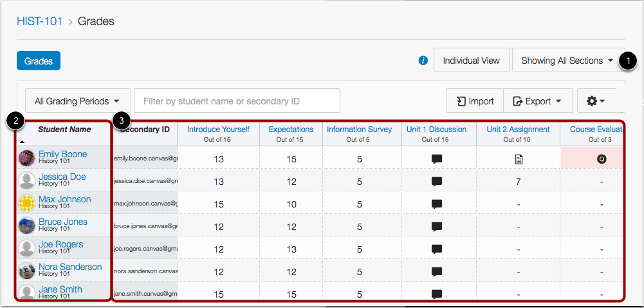Viewport: 644px width, 308px height.
Task: Click the late icon in Emily's Course Evaluation
Action: click(602, 159)
